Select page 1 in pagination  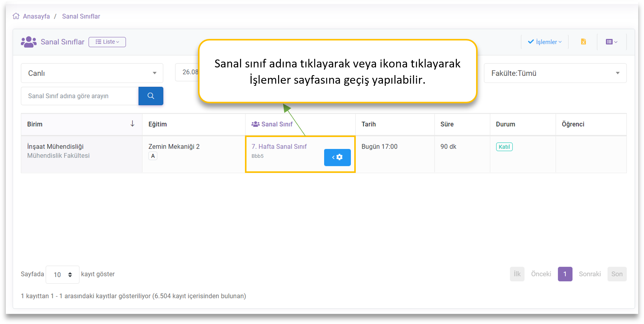point(565,274)
